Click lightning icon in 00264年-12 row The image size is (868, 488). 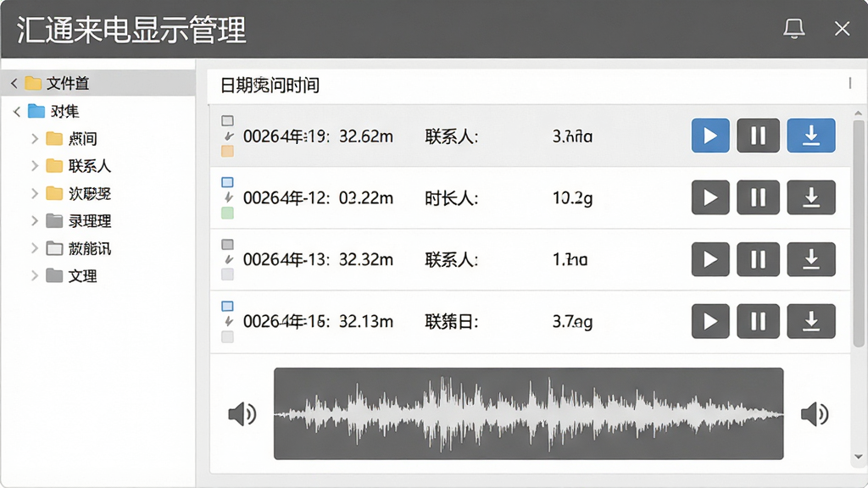228,197
